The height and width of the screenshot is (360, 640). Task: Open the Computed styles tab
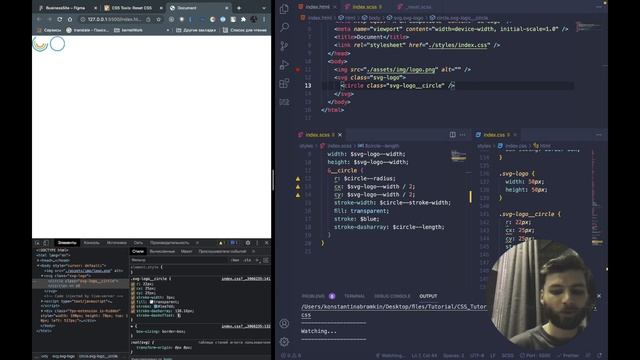[162, 251]
